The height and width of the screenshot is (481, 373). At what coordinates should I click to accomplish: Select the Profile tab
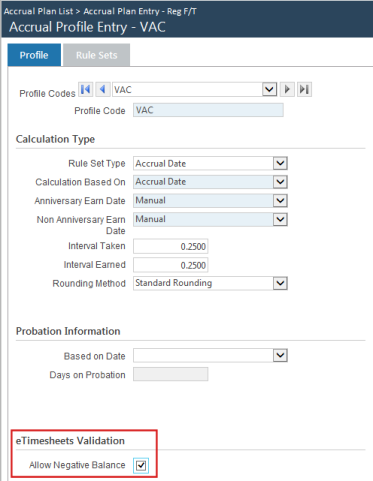pos(34,55)
